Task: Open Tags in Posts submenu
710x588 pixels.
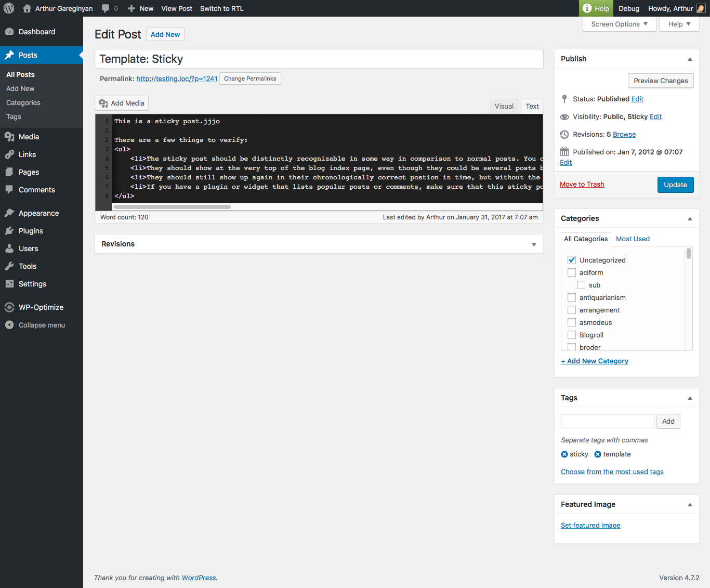Action: click(14, 117)
